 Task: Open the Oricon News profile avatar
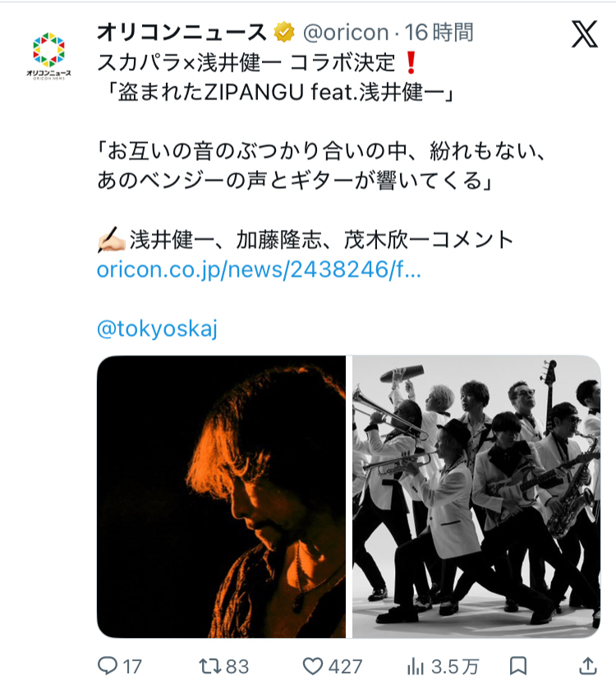click(48, 55)
